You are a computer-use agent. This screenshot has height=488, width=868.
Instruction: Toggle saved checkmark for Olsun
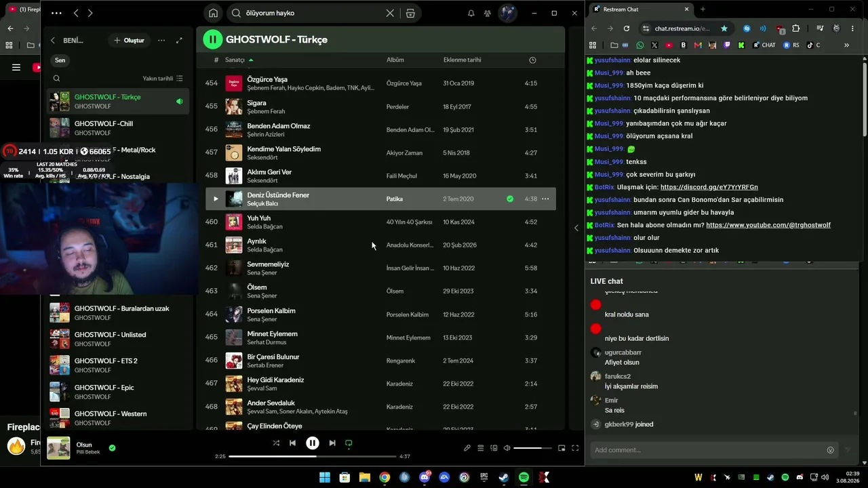112,447
